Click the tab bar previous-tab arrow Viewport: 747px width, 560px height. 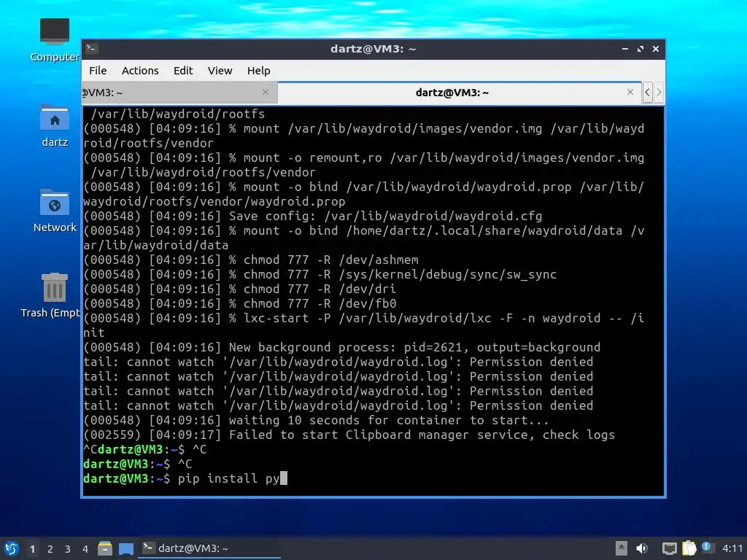[648, 93]
